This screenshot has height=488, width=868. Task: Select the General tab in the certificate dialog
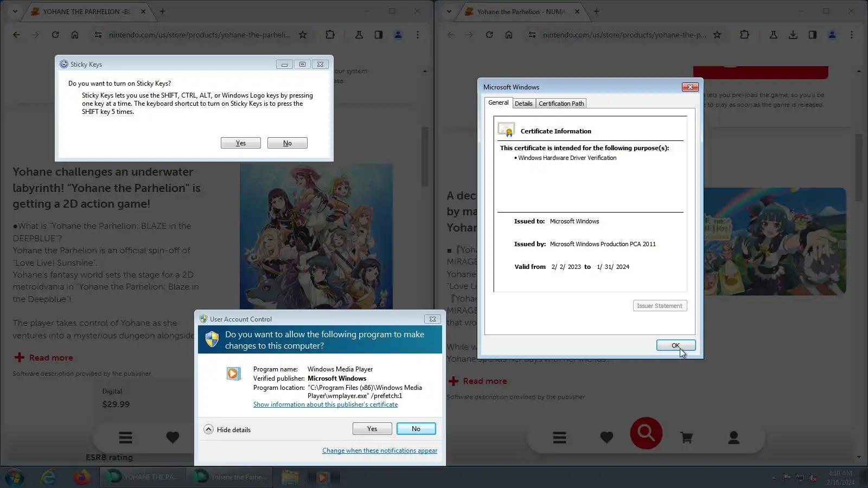pyautogui.click(x=498, y=102)
